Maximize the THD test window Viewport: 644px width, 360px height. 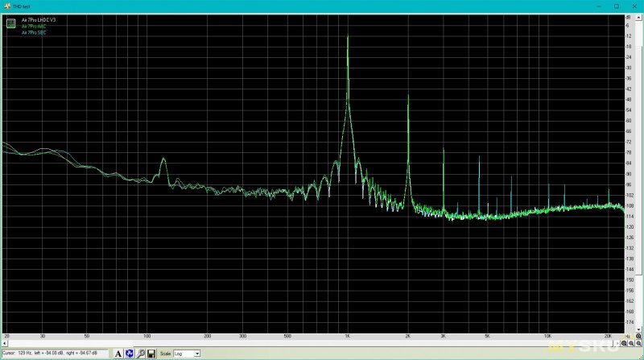tap(617, 6)
